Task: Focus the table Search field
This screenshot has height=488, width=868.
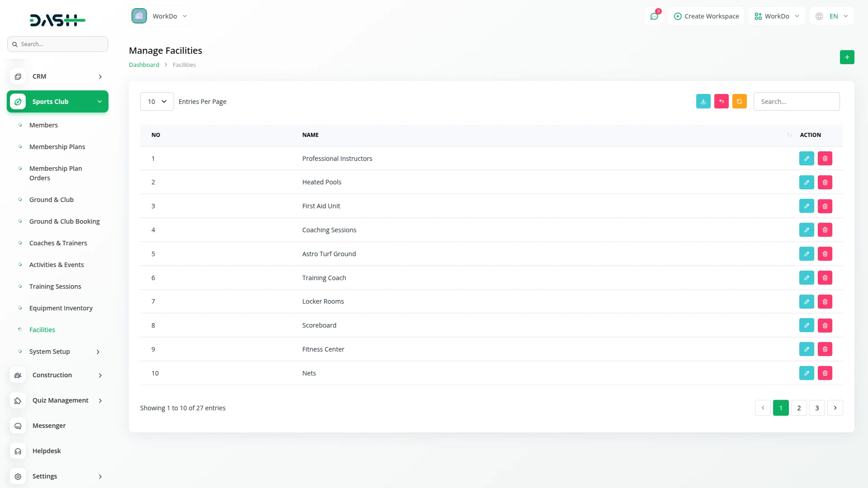Action: (x=796, y=102)
